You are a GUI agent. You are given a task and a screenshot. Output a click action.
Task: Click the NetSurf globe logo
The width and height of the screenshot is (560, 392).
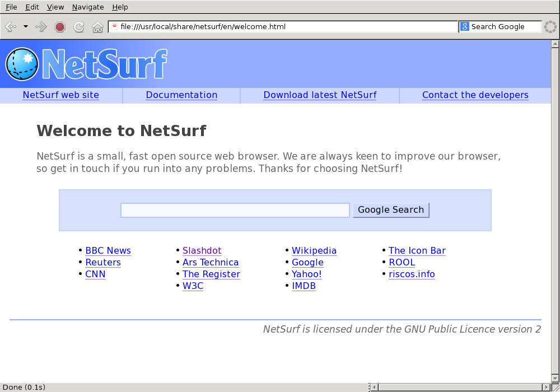click(22, 64)
